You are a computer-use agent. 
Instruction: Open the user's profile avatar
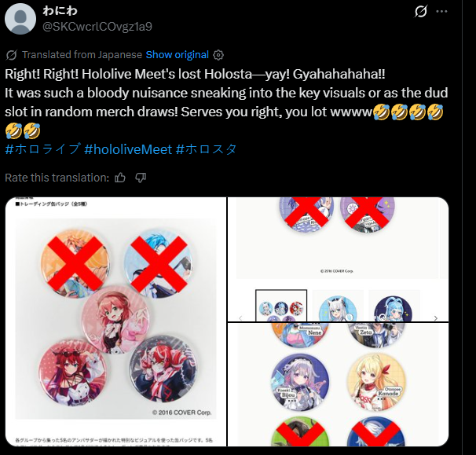pyautogui.click(x=20, y=19)
